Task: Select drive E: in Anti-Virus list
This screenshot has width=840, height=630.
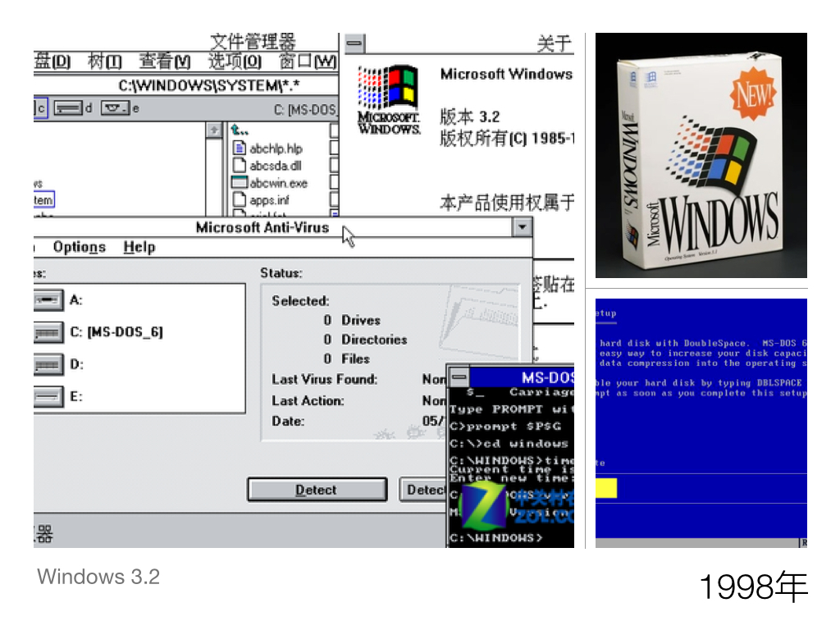Action: click(49, 396)
